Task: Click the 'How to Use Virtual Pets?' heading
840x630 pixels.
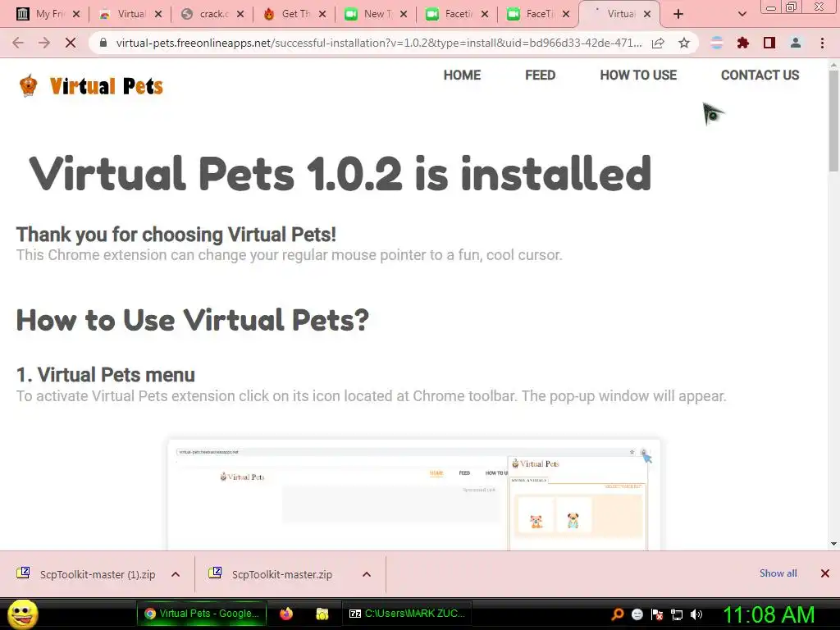Action: tap(193, 320)
